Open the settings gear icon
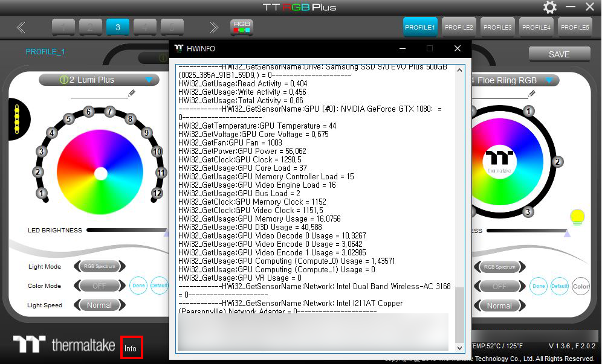Image resolution: width=602 pixels, height=364 pixels. click(550, 7)
